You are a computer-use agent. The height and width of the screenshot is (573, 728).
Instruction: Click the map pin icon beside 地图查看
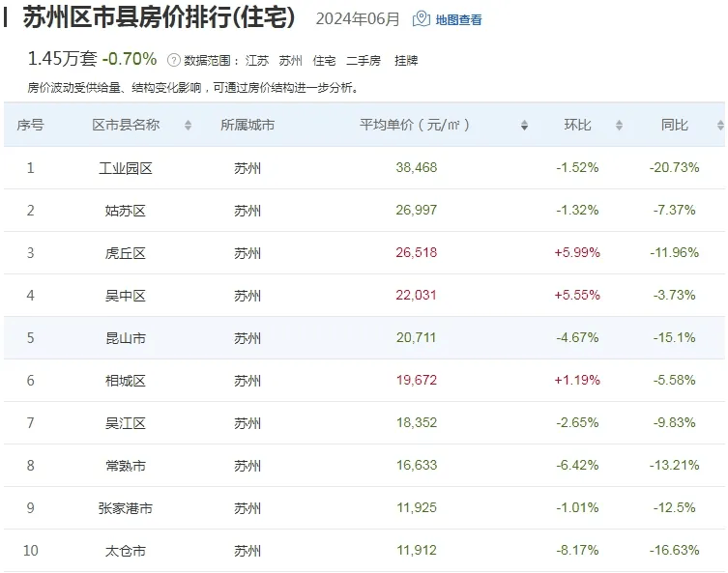[421, 19]
